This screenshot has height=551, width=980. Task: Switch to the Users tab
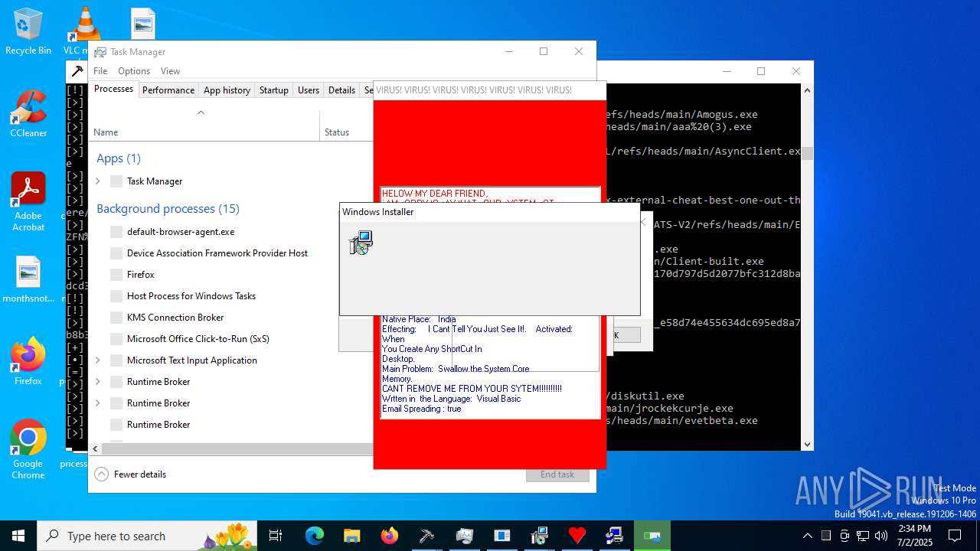pos(309,90)
